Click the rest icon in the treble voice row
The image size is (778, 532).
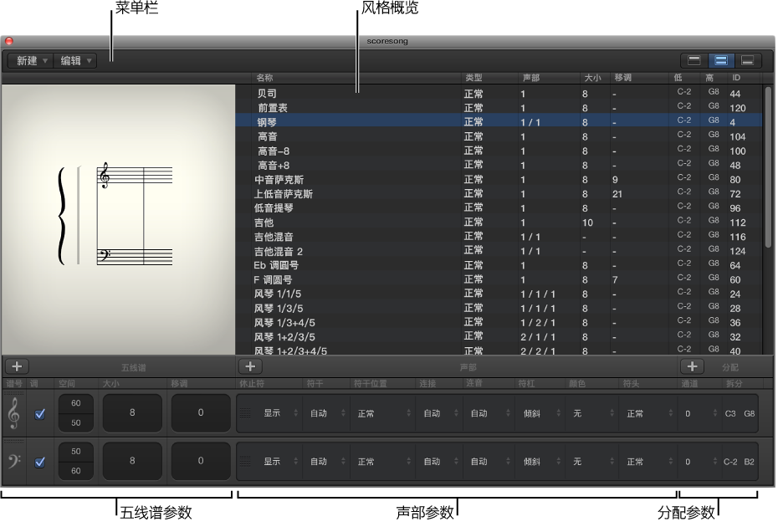244,412
